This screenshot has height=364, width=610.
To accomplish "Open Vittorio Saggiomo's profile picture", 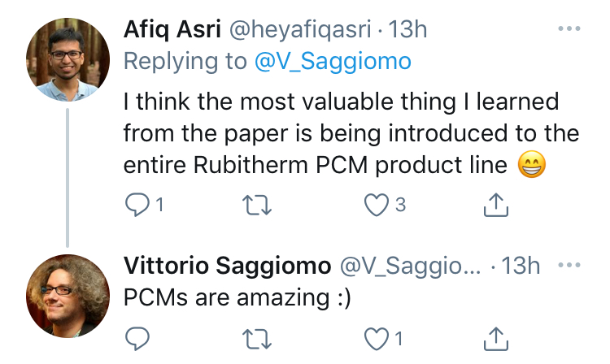I will tap(68, 289).
